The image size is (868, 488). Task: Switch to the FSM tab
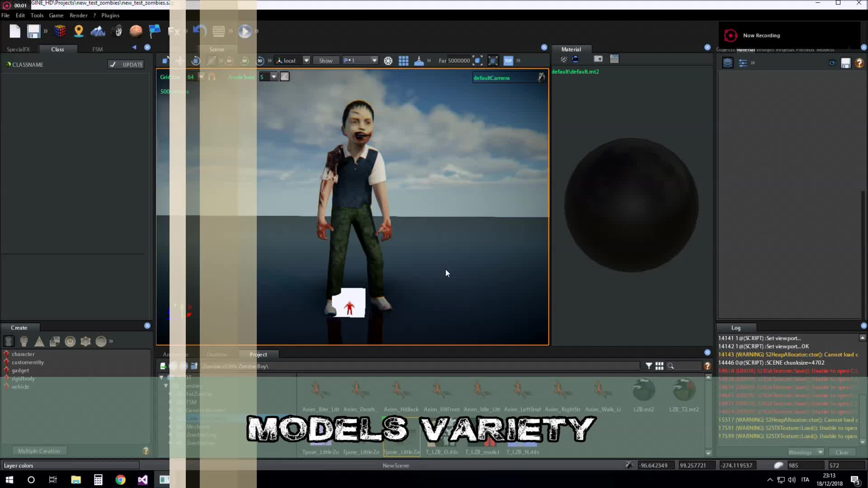tap(97, 49)
